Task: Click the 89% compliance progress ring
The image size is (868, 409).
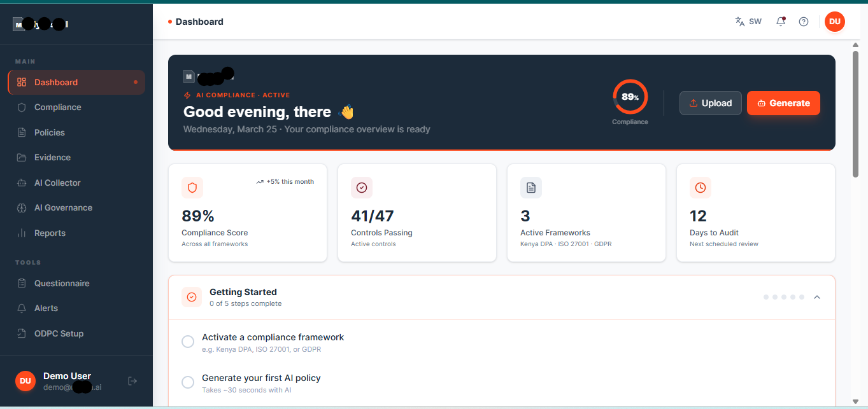Action: point(630,97)
